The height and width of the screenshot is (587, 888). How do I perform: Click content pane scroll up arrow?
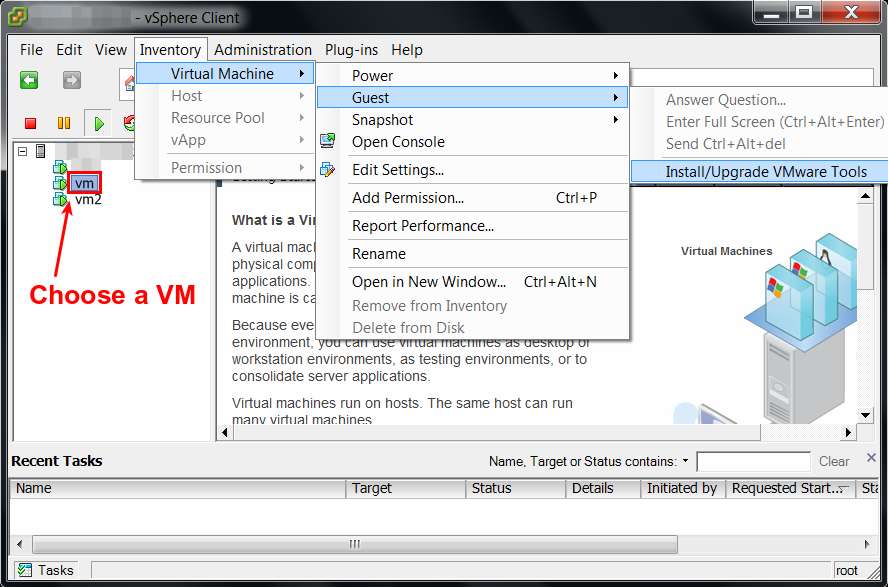(865, 196)
